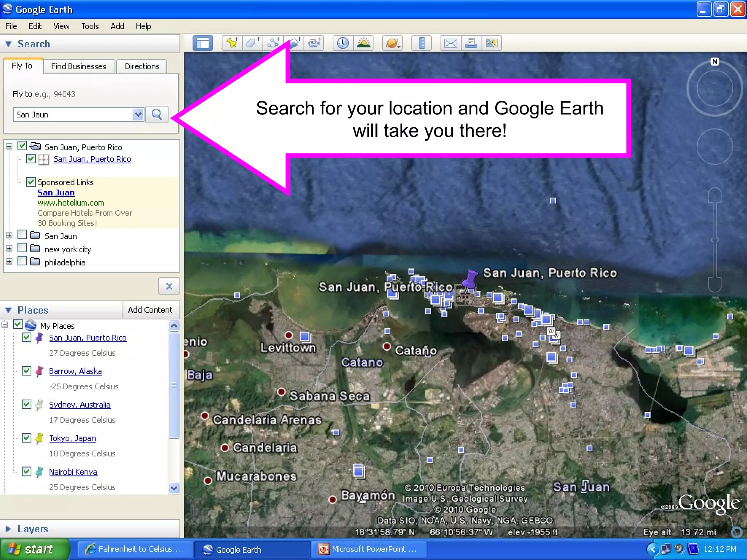
Task: Open San Juan, Puerto Rico search result link
Action: point(92,159)
